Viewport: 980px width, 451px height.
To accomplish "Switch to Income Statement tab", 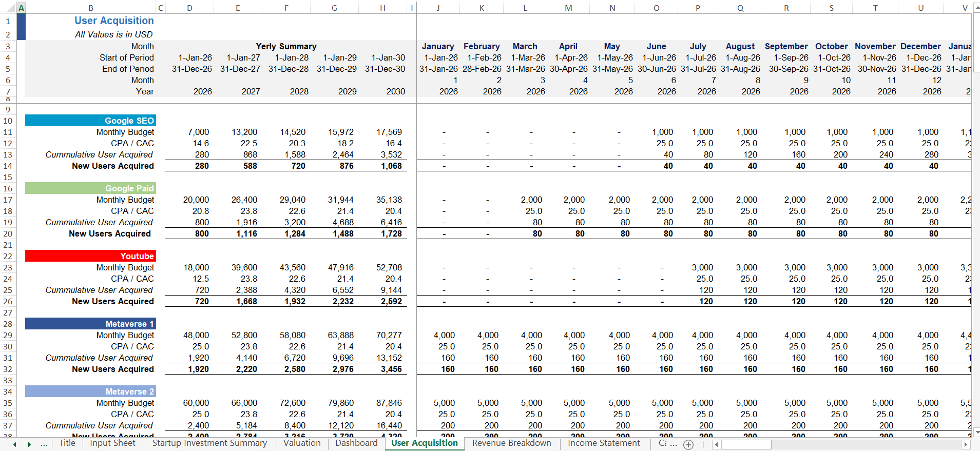I will tap(604, 443).
